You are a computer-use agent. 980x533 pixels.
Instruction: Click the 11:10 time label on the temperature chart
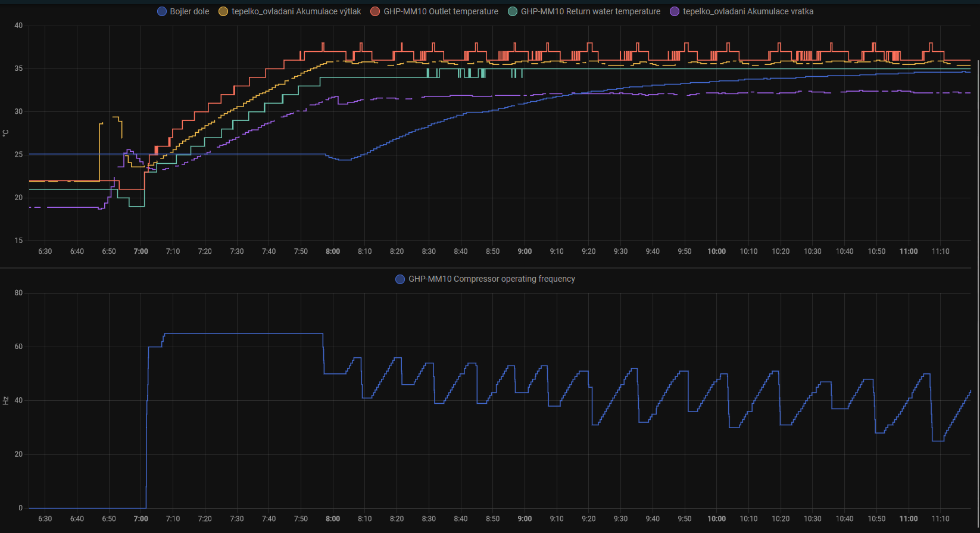click(x=941, y=251)
